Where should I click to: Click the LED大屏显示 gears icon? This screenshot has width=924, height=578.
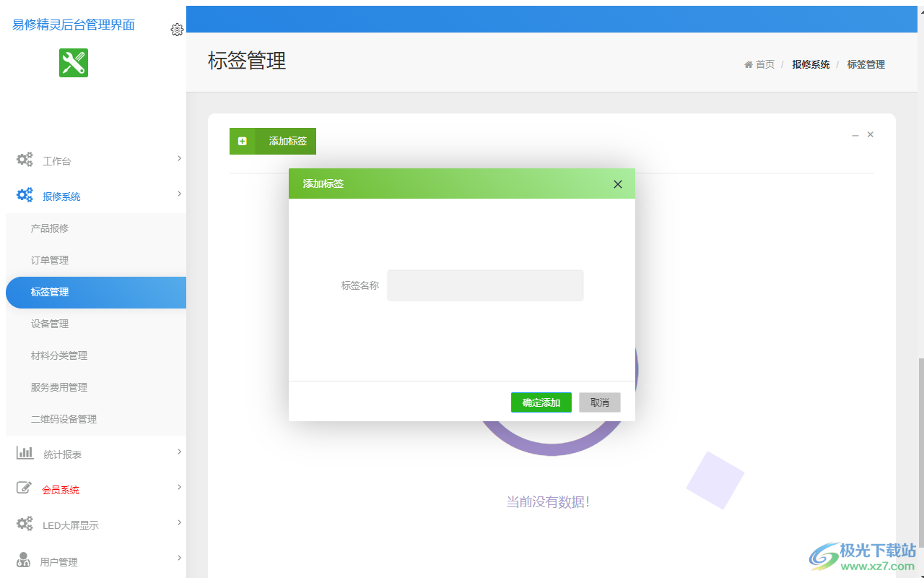click(x=25, y=524)
